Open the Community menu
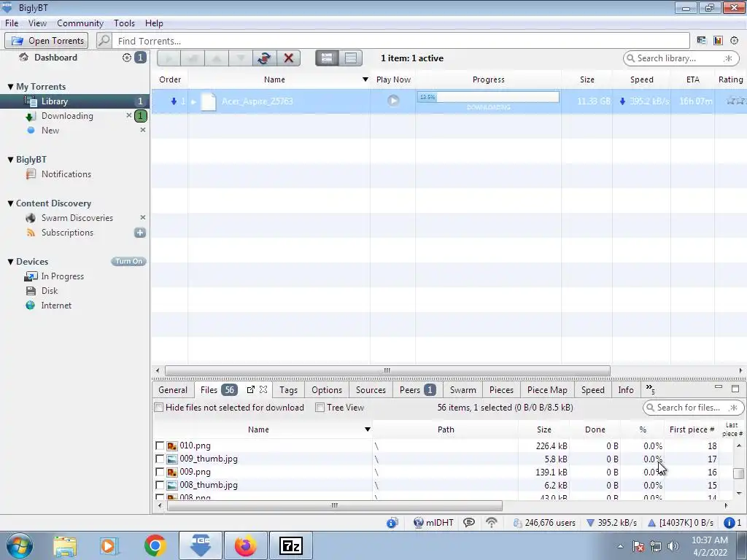The height and width of the screenshot is (560, 747). pyautogui.click(x=80, y=23)
